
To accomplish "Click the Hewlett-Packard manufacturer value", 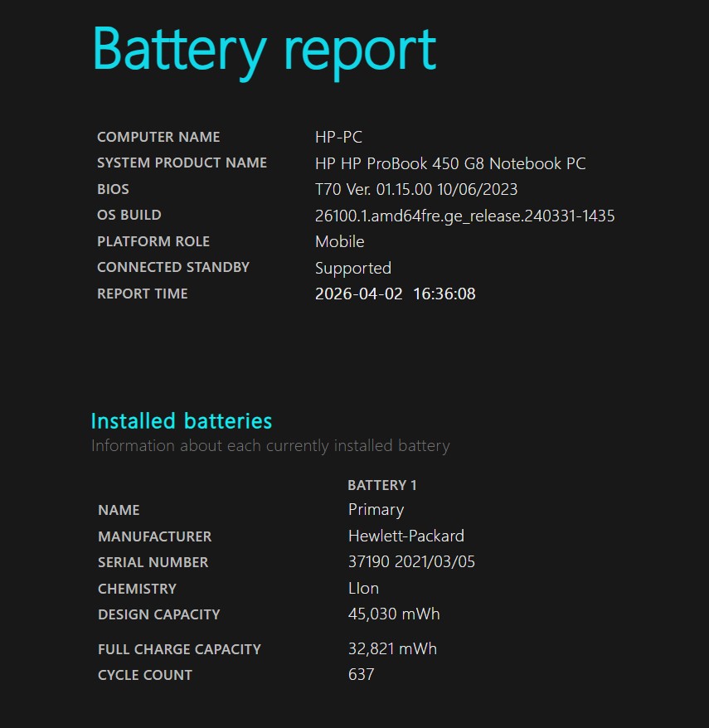I will [x=405, y=536].
